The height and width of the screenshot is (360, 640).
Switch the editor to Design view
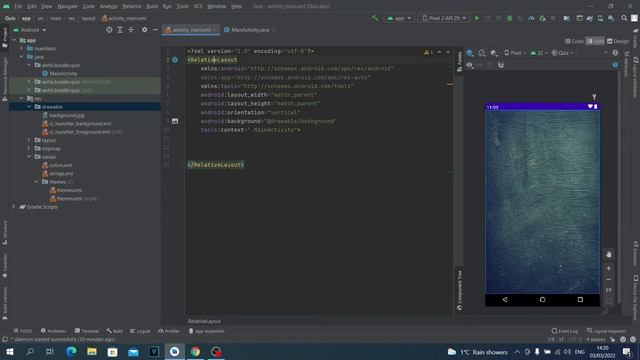(618, 41)
